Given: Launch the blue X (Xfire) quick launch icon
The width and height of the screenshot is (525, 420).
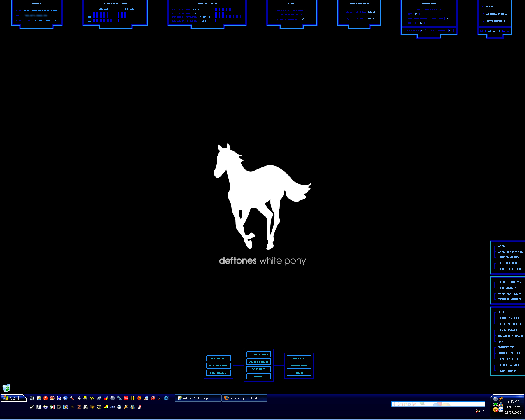Looking at the screenshot, I should [112, 407].
